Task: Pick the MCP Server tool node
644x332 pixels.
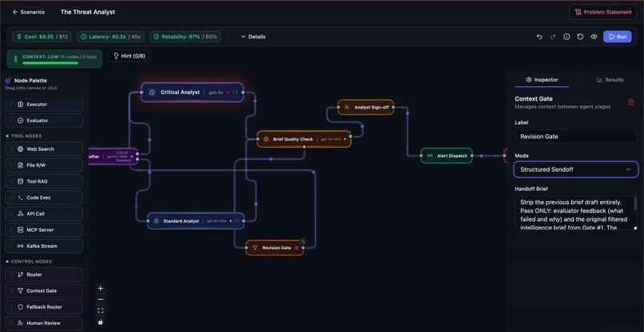Action: [44, 230]
